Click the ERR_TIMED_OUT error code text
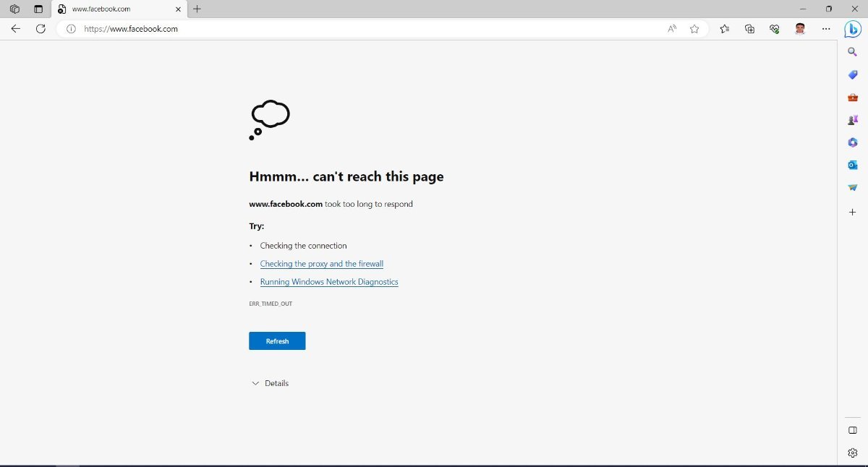 [271, 304]
